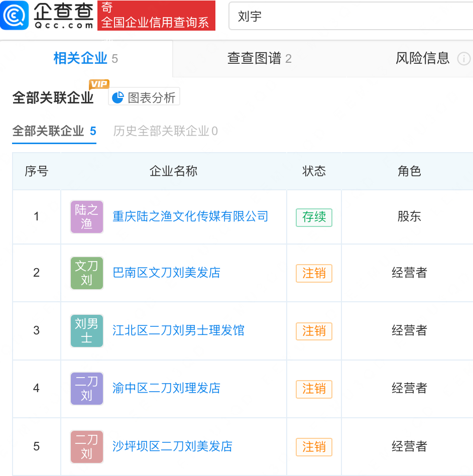
Task: Click the risk information info icon
Action: pyautogui.click(x=463, y=59)
